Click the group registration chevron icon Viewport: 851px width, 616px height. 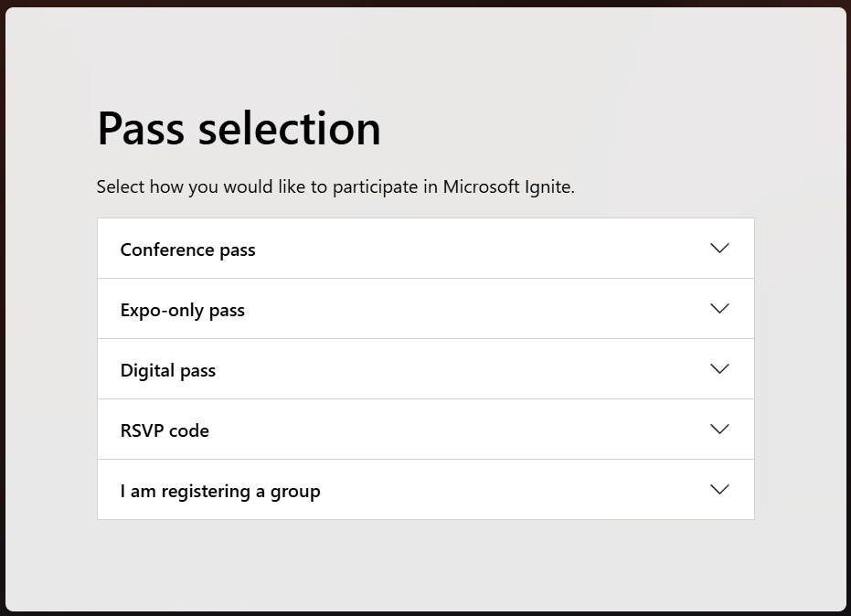pyautogui.click(x=719, y=490)
